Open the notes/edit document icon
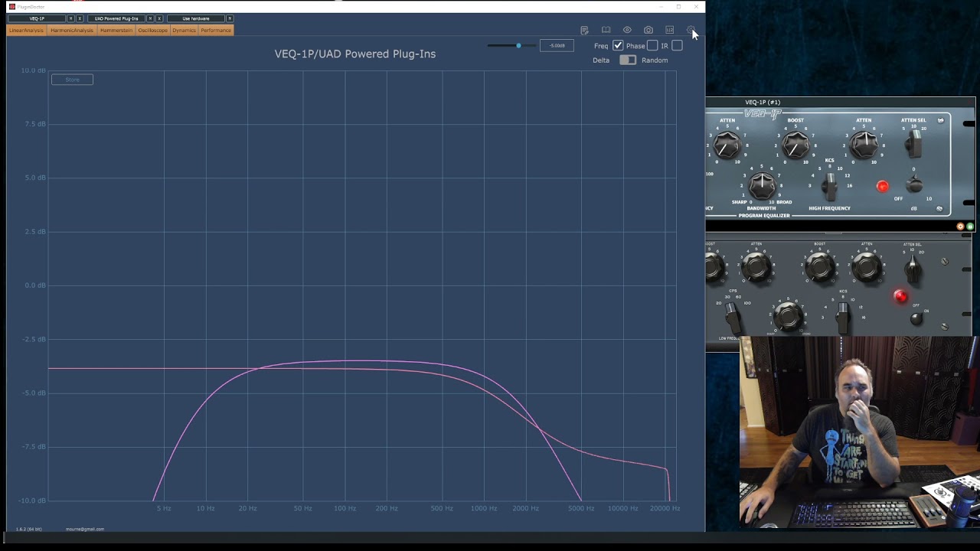This screenshot has width=980, height=551. 584,30
